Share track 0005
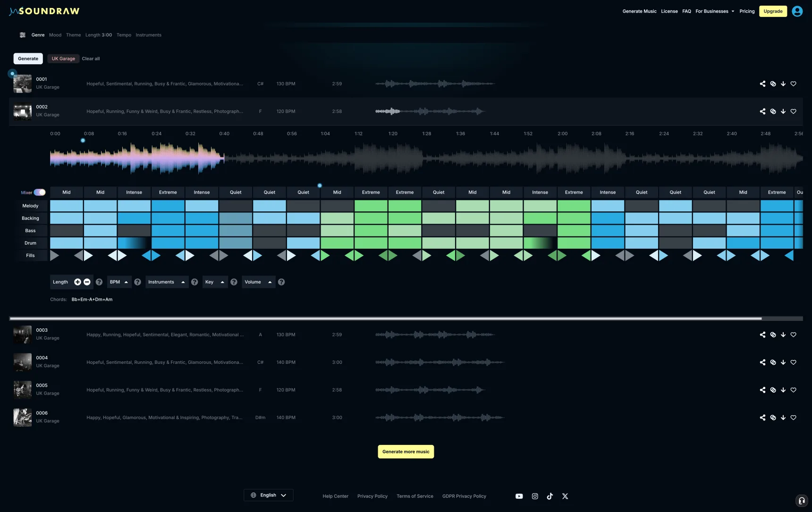 tap(762, 390)
